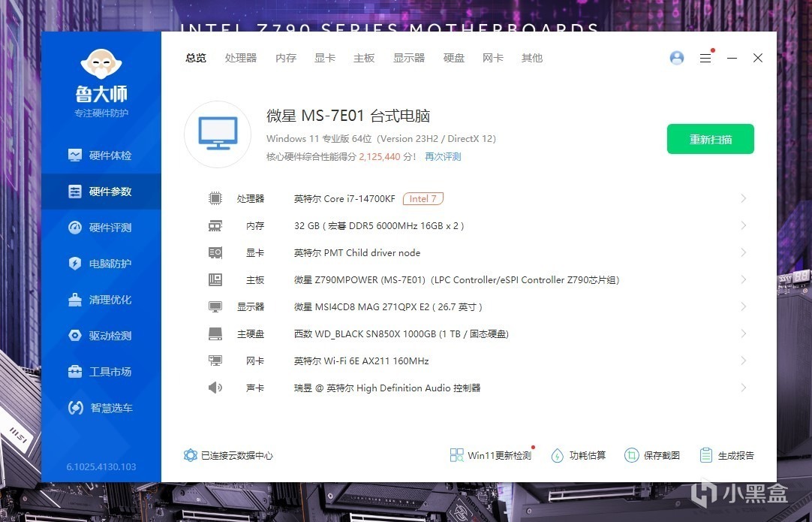Click the 显示器 monitor row icon

point(215,306)
